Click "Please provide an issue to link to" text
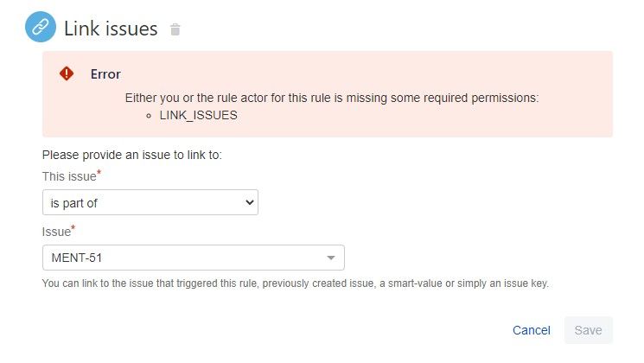This screenshot has width=644, height=363. point(132,156)
